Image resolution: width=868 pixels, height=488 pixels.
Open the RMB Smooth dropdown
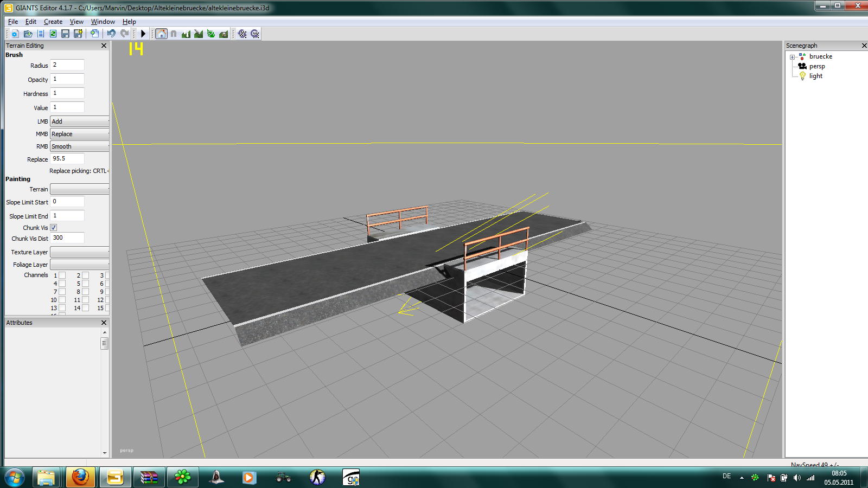click(x=80, y=146)
